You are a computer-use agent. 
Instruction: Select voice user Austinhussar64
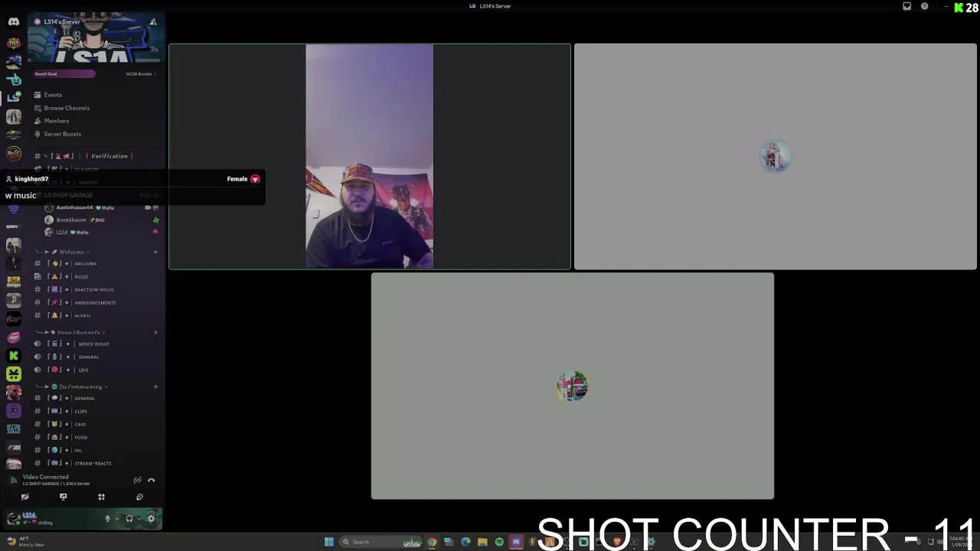[x=100, y=207]
